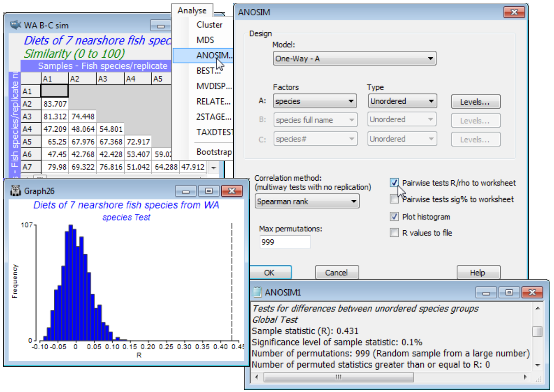The height and width of the screenshot is (392, 554).
Task: Toggle Pairwise tests R/rho to worksheet
Action: pyautogui.click(x=394, y=183)
